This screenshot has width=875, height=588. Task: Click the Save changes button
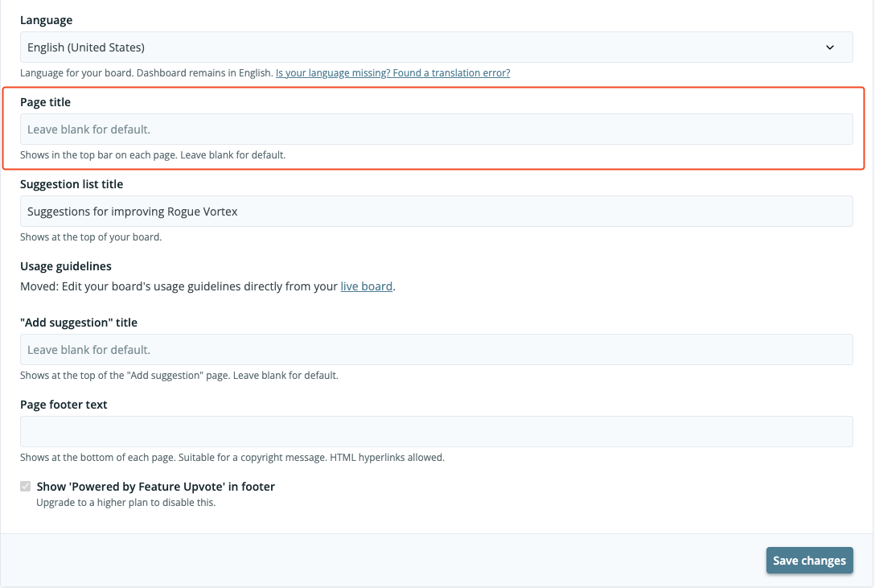coord(809,560)
